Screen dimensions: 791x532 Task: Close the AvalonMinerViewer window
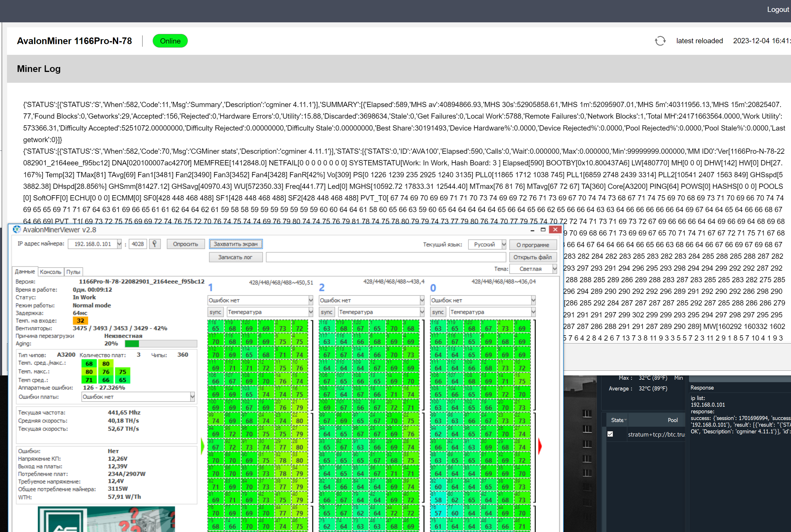click(x=555, y=230)
